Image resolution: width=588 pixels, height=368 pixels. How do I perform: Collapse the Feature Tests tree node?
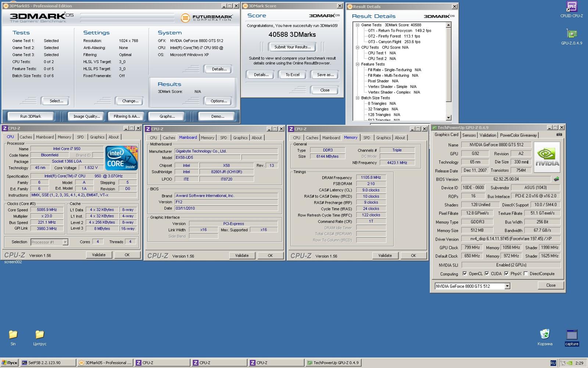(x=357, y=64)
